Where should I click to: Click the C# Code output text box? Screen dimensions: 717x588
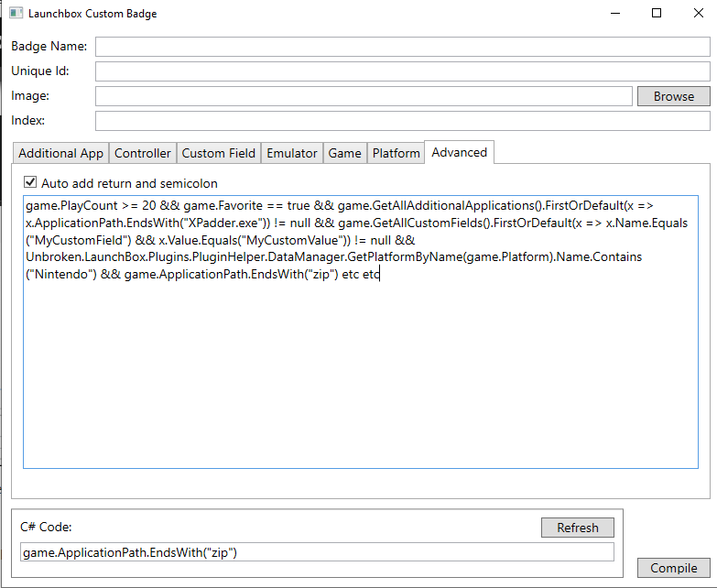(317, 551)
